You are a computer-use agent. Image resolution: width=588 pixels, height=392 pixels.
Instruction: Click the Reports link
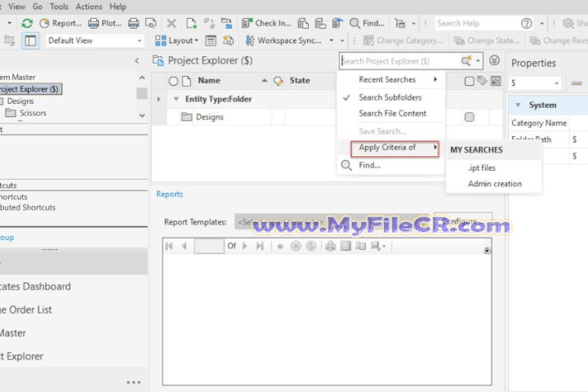pyautogui.click(x=170, y=194)
